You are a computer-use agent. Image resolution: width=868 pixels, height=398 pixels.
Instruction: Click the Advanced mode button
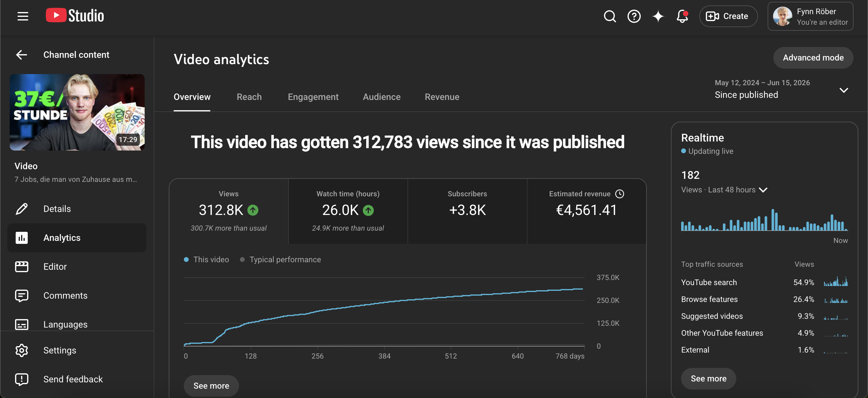(813, 58)
